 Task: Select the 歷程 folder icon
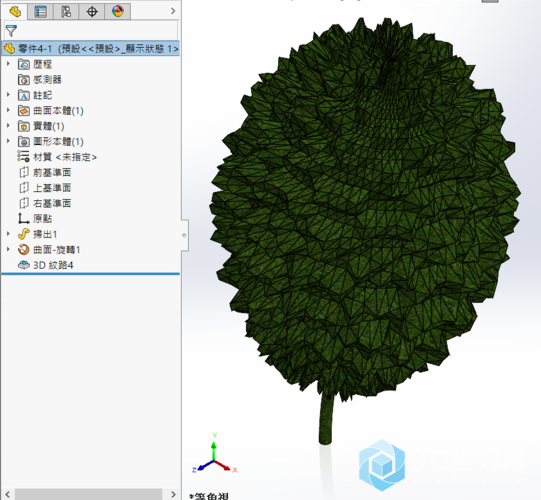(24, 64)
